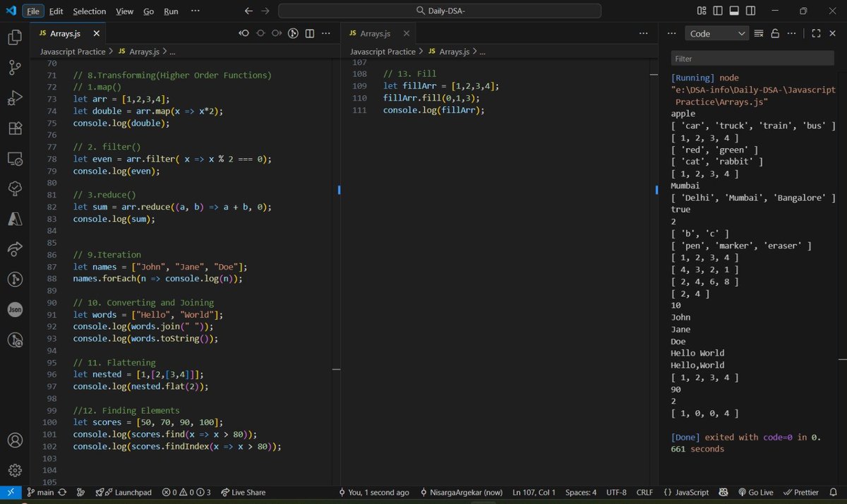Open the Code output channel dropdown
The image size is (847, 504).
(x=716, y=33)
